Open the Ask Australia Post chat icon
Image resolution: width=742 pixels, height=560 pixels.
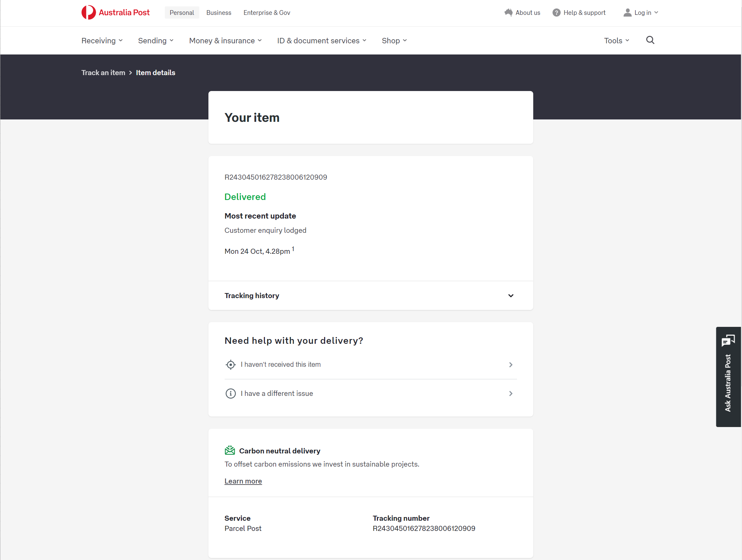(728, 340)
